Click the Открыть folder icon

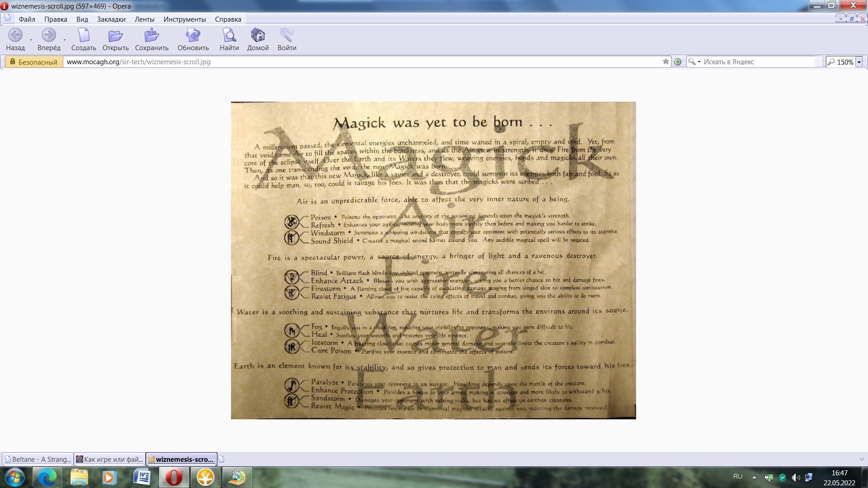(115, 35)
